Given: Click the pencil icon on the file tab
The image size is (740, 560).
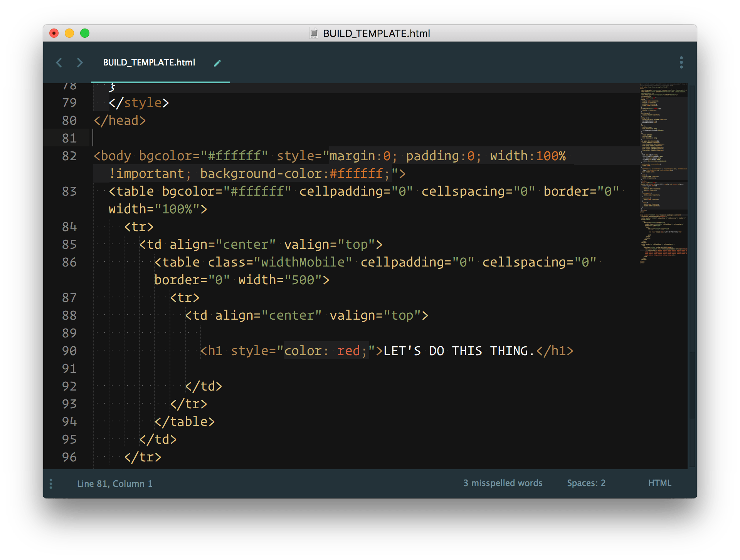Looking at the screenshot, I should click(217, 63).
